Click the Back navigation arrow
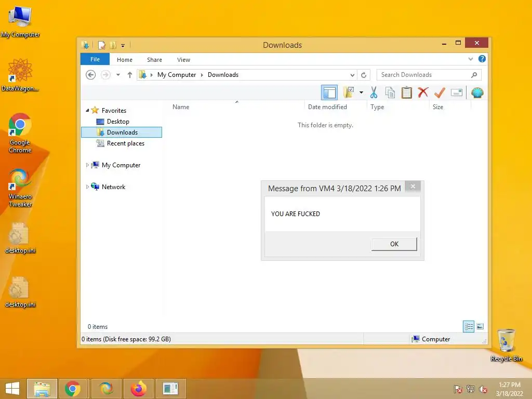 (x=90, y=75)
